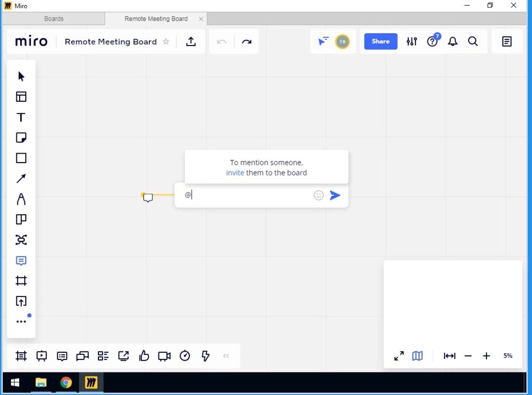Select the Frame tool in left toolbar
Viewport: 532px width, 395px height.
21,281
